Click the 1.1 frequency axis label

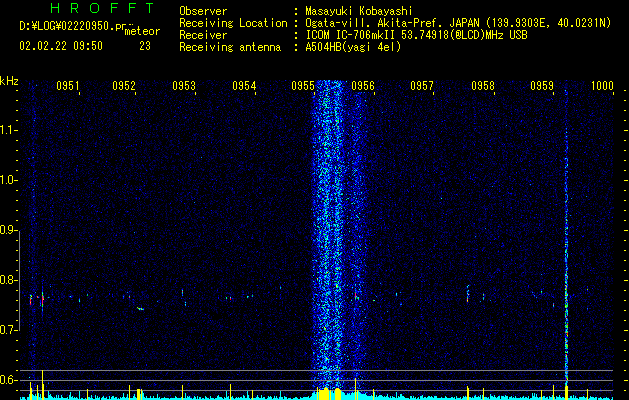8,130
